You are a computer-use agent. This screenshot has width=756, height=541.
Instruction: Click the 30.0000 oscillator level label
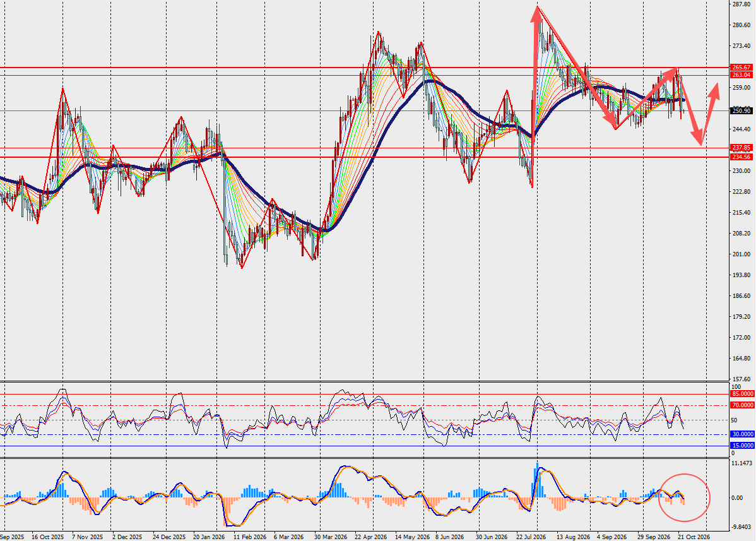pos(743,434)
